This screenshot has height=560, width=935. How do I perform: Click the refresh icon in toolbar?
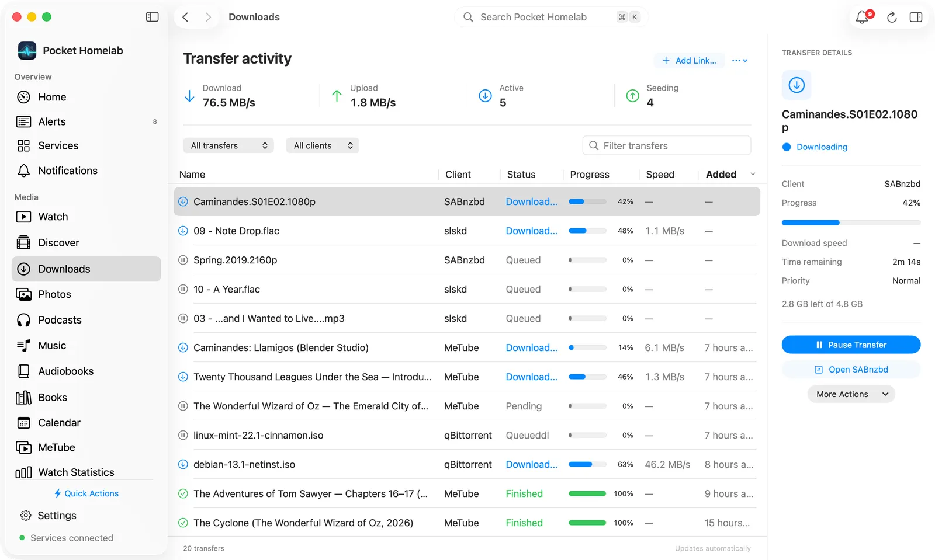[892, 18]
